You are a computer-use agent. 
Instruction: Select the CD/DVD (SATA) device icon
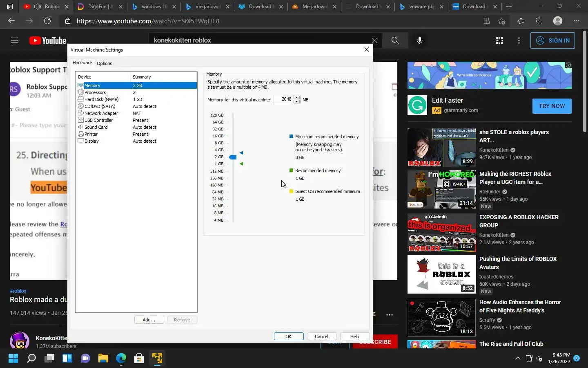click(80, 106)
